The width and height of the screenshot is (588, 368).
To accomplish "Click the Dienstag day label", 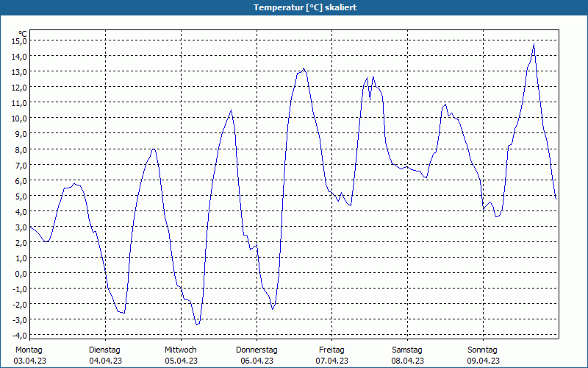I will tap(104, 350).
